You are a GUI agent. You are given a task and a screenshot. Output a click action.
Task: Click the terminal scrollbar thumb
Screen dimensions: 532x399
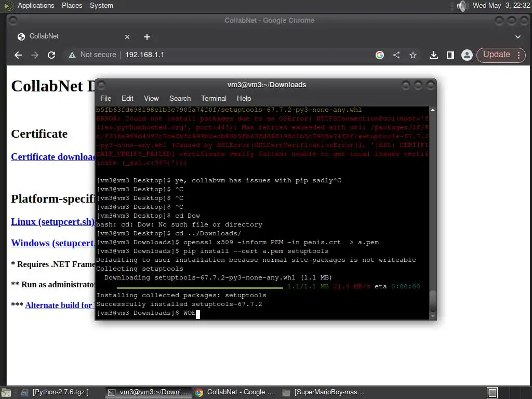pyautogui.click(x=433, y=301)
